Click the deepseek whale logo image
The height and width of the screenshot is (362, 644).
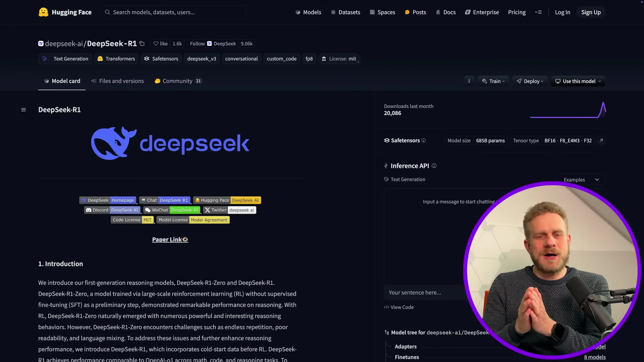(x=170, y=143)
